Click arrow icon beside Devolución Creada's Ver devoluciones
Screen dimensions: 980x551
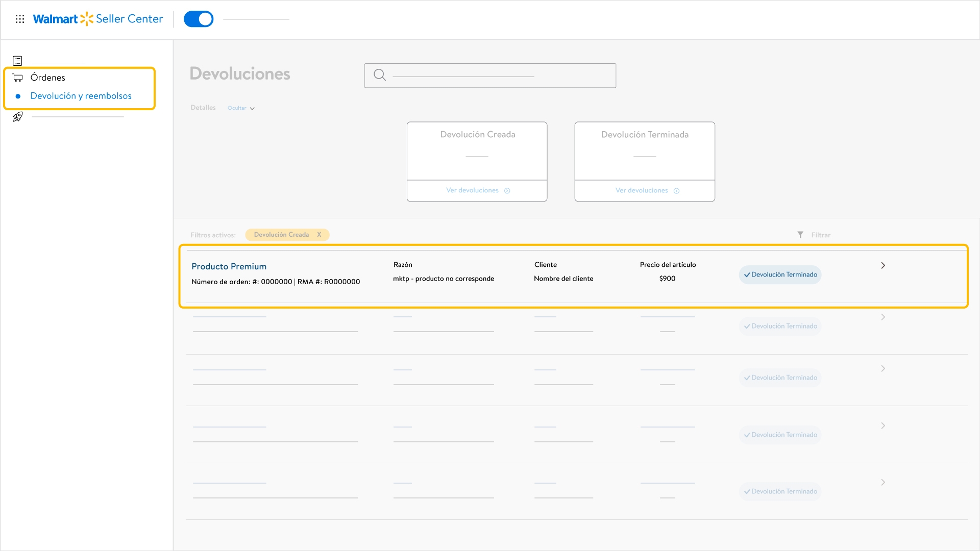click(507, 191)
